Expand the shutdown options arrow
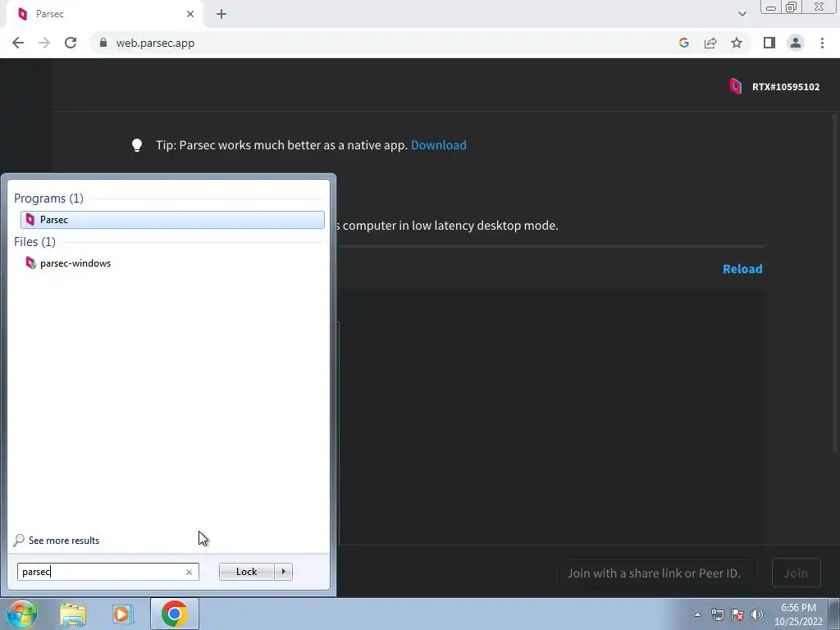The width and height of the screenshot is (840, 630). [x=283, y=572]
